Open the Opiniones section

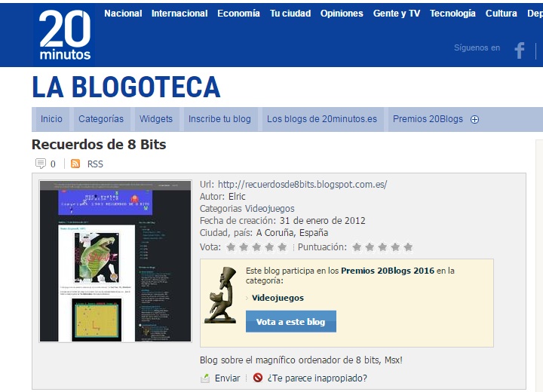coord(342,14)
